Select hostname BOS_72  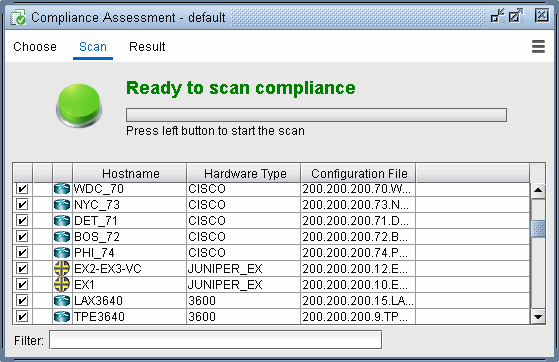coord(97,236)
